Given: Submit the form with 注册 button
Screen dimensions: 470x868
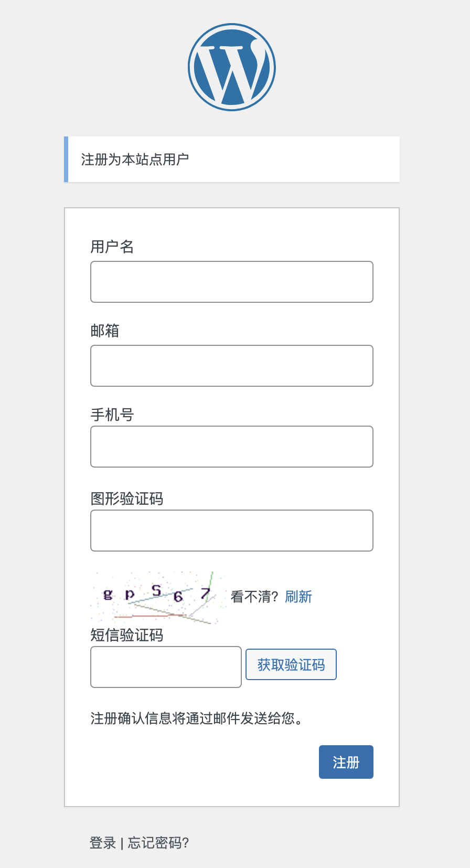Looking at the screenshot, I should [x=346, y=762].
